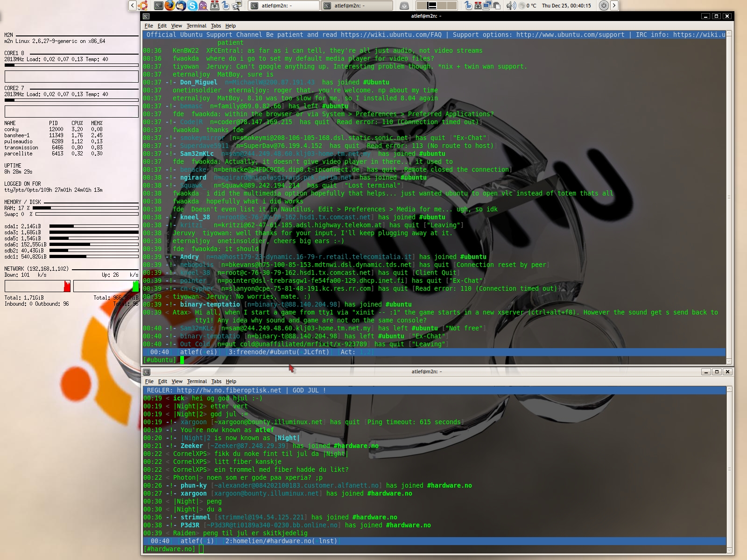Launch Skype from the top panel
This screenshot has height=560, width=747.
pos(192,6)
